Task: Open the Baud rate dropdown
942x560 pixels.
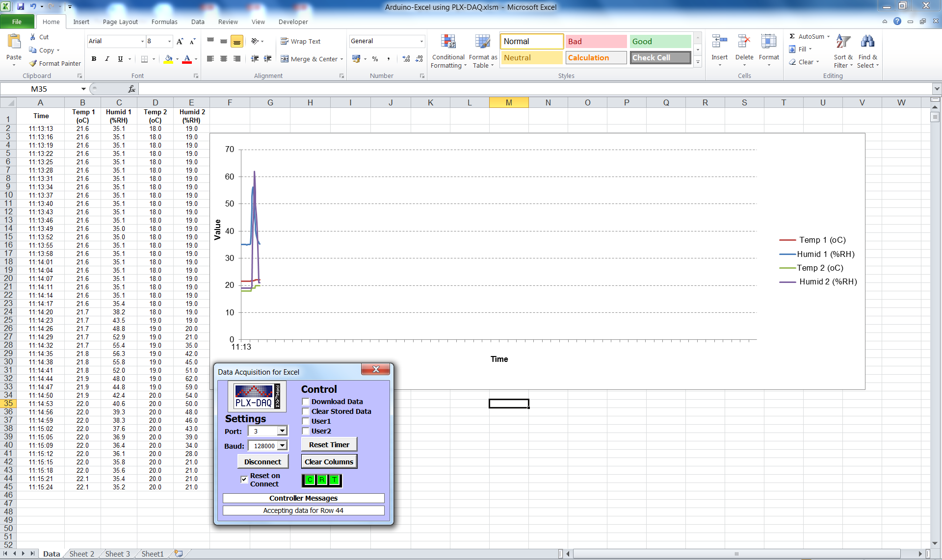Action: point(282,446)
